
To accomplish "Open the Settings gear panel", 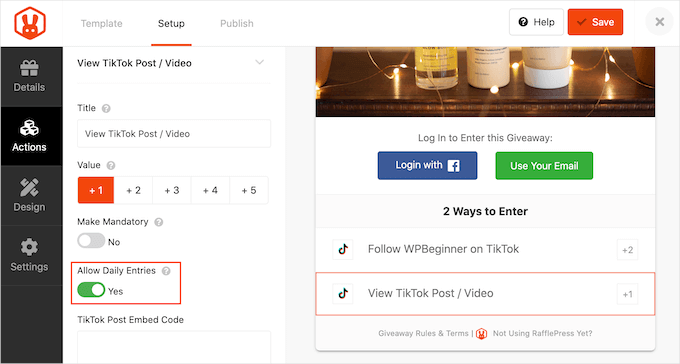I will point(29,255).
